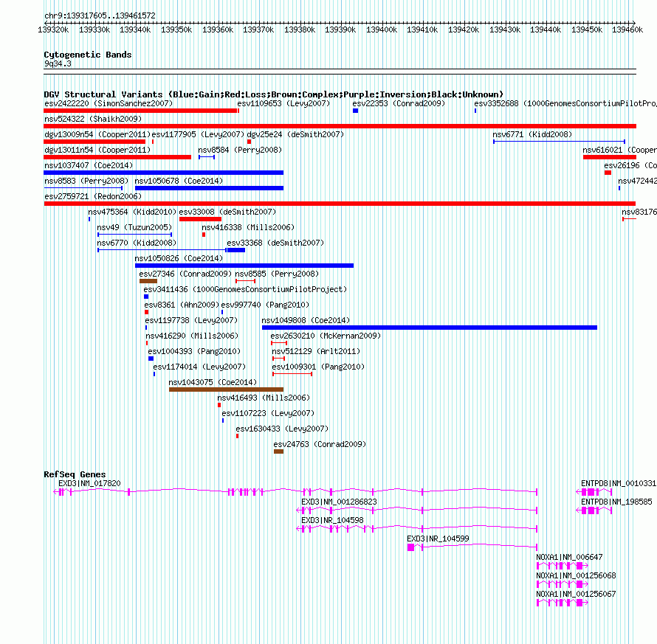Screen dimensions: 657x644
Task: Click the EXD3|NM_001286823 transcript label
Action: click(339, 502)
